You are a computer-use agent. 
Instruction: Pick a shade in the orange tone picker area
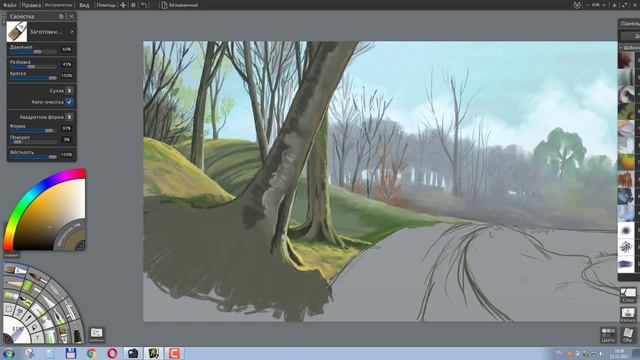pos(49,212)
